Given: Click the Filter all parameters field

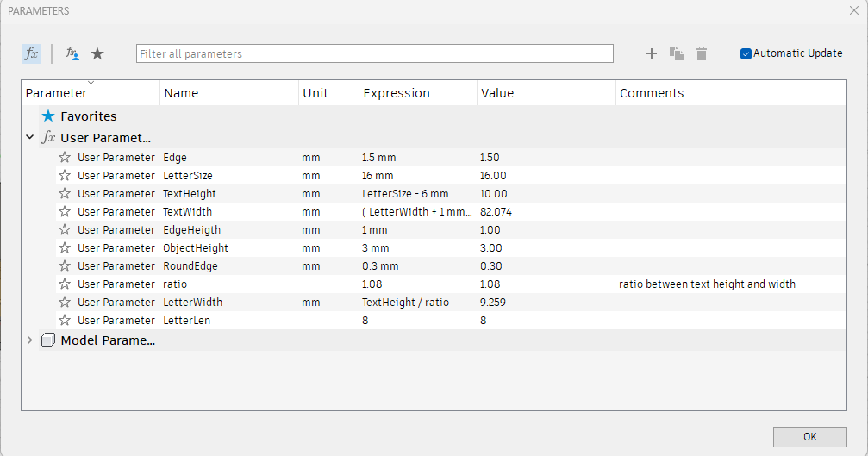Looking at the screenshot, I should click(x=375, y=53).
